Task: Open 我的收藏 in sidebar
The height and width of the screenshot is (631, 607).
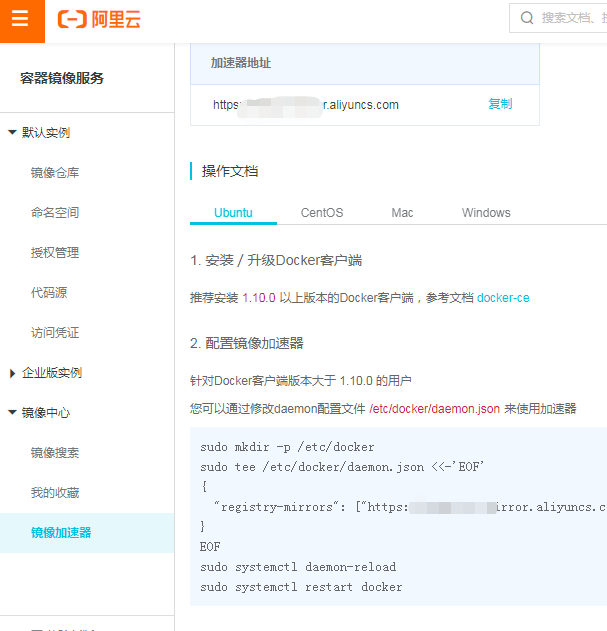Action: 55,493
